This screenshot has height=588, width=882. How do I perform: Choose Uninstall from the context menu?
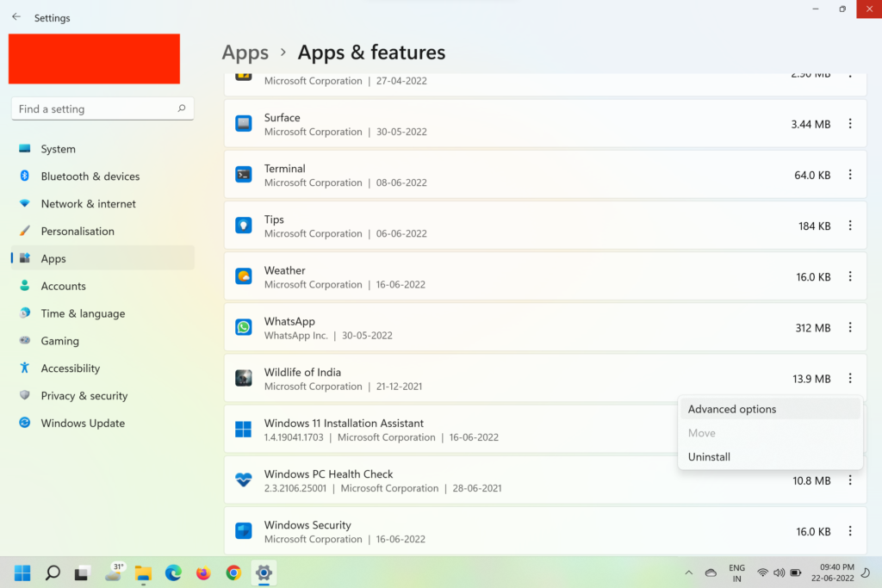(709, 457)
